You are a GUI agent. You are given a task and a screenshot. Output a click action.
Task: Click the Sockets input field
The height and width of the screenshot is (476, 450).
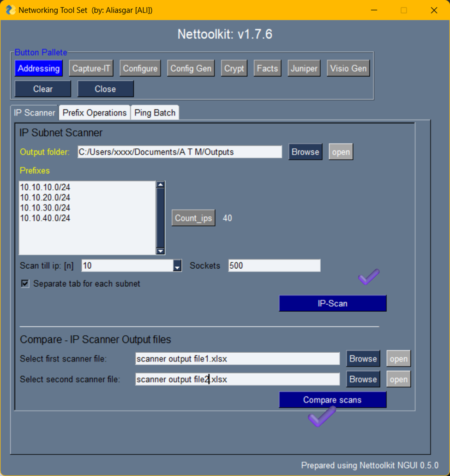coord(274,265)
